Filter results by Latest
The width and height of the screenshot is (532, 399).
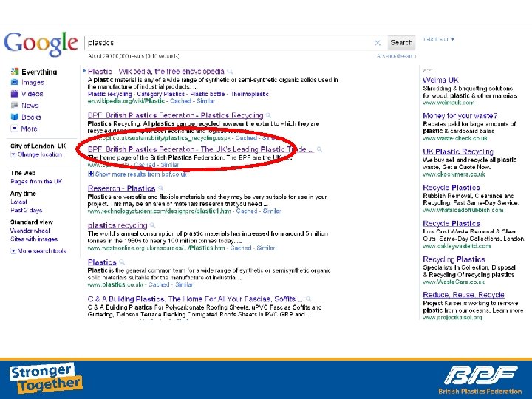tap(18, 202)
